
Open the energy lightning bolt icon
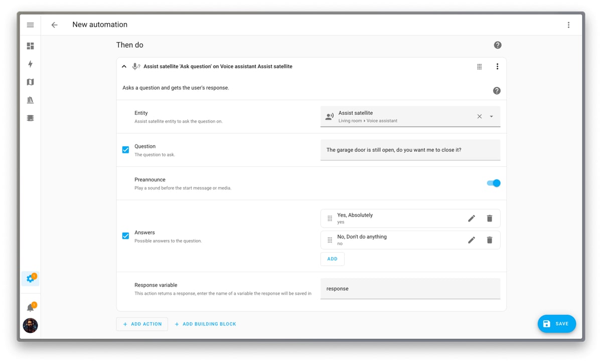pos(30,64)
